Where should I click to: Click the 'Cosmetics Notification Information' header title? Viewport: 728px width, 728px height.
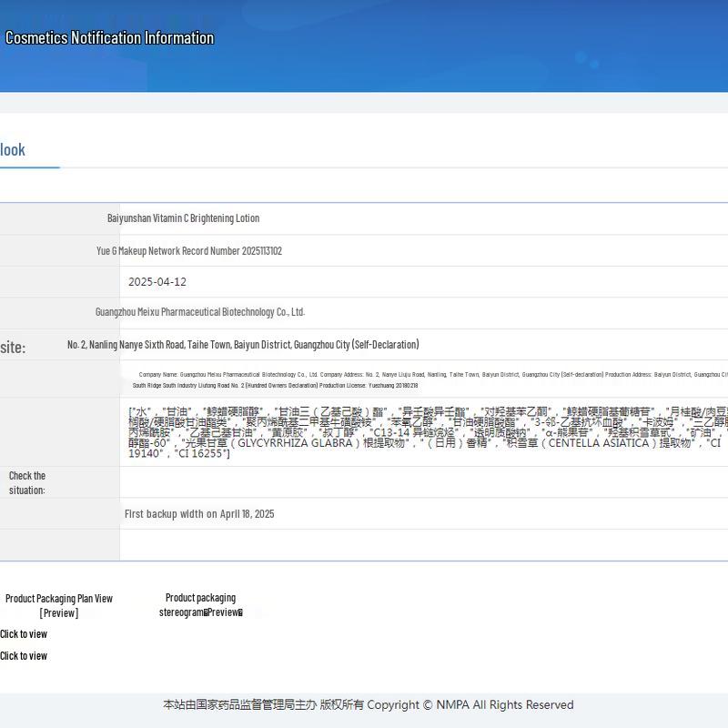(x=109, y=38)
